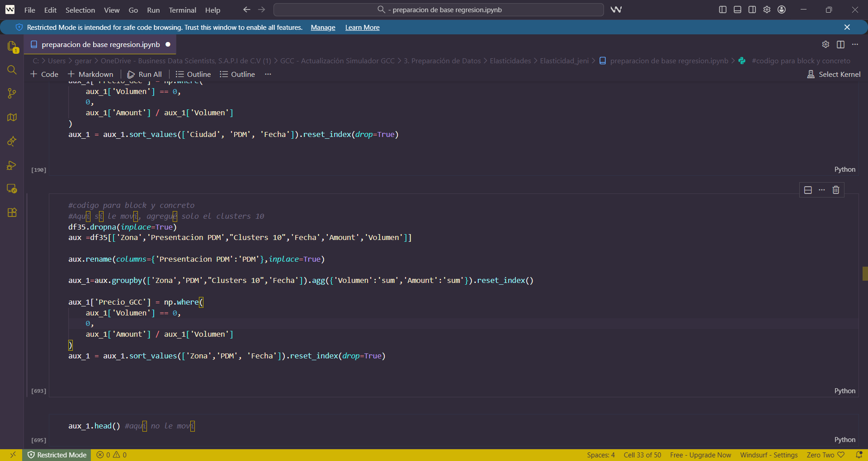Open the Explorer view in the activity bar
Image resolution: width=868 pixels, height=461 pixels.
tap(12, 47)
